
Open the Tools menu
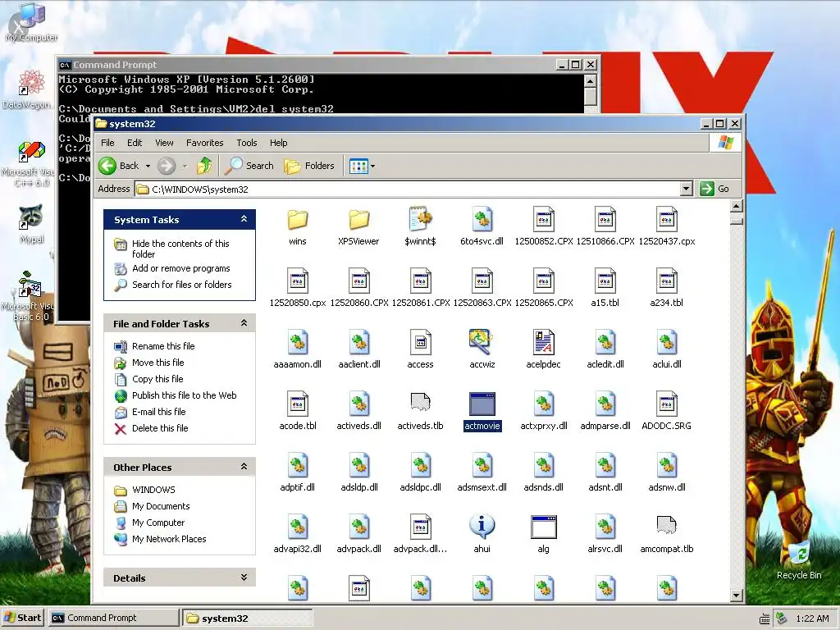(x=246, y=143)
